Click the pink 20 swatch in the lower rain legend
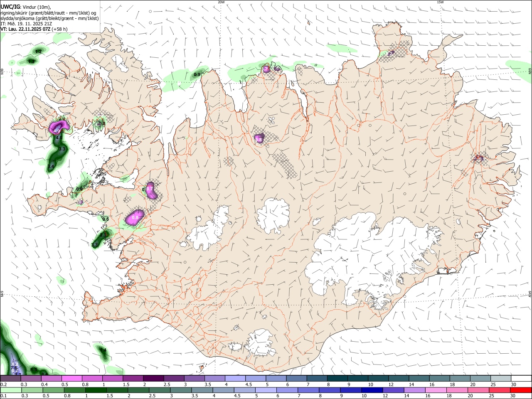Viewport: 532px width, 399px height. [479, 390]
